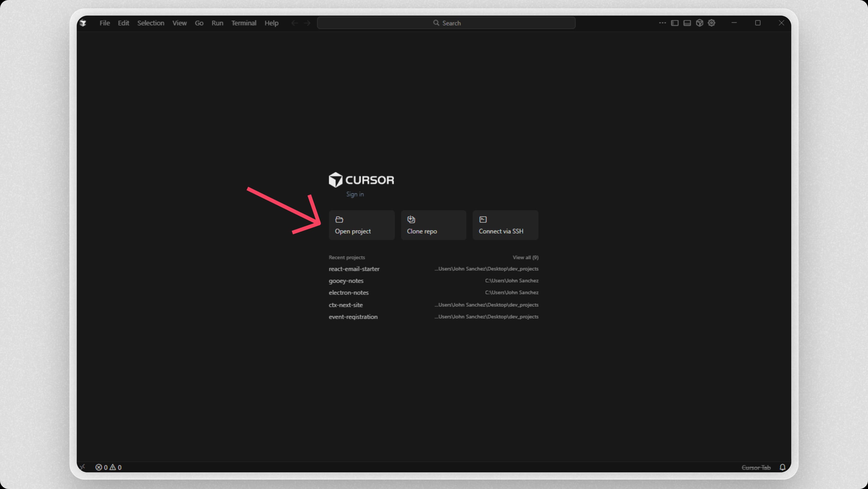This screenshot has height=489, width=868.
Task: Open the react-email-starter recent project
Action: (x=354, y=269)
